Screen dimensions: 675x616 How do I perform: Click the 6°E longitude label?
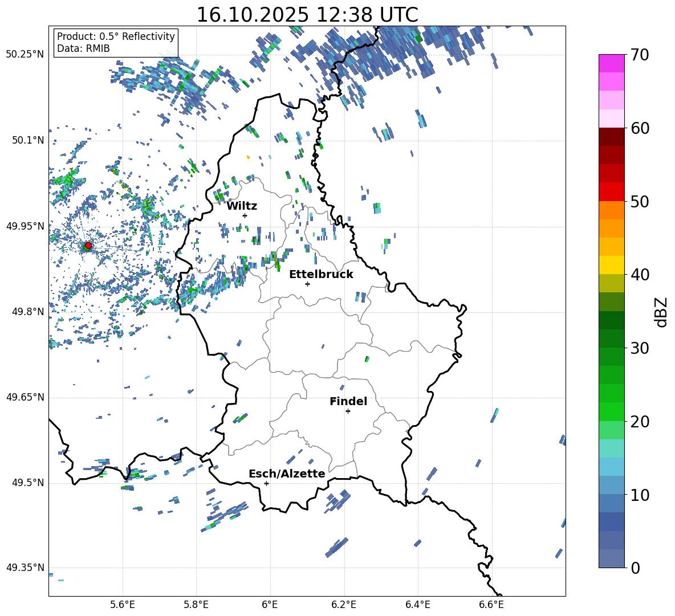[270, 605]
